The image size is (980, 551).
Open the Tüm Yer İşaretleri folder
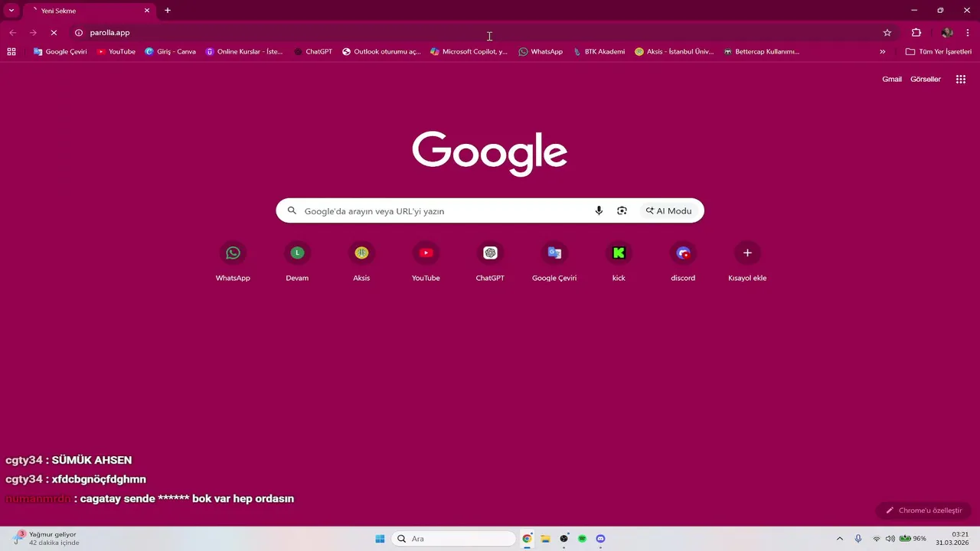938,52
